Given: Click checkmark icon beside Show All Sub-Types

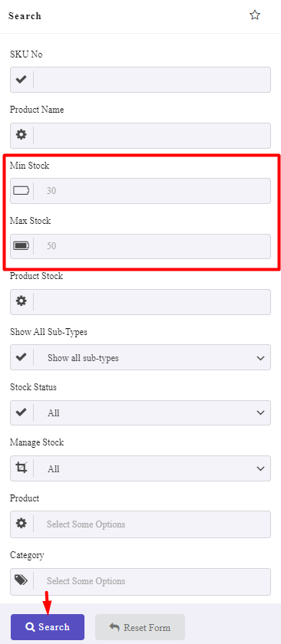Looking at the screenshot, I should 21,357.
